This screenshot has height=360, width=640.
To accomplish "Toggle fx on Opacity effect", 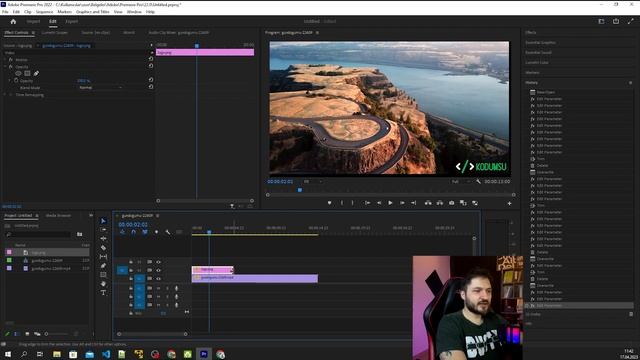I will (x=11, y=67).
